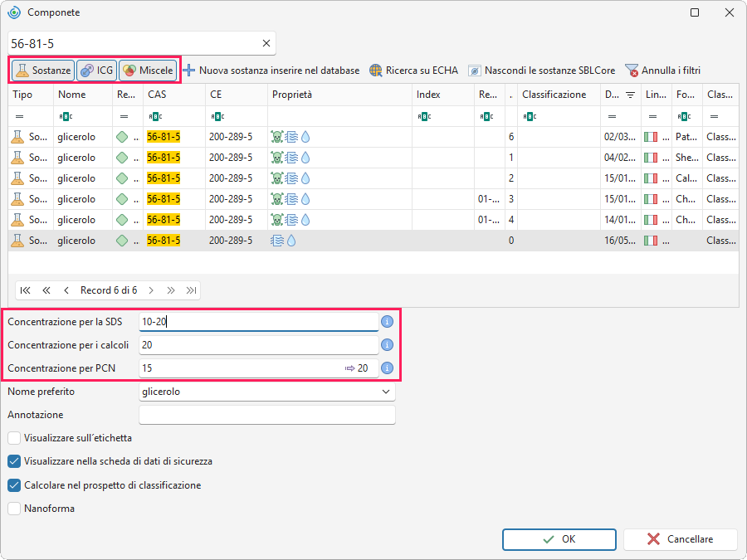This screenshot has width=747, height=560.
Task: Focus the Concentrazione per la SDS field
Action: (x=259, y=322)
